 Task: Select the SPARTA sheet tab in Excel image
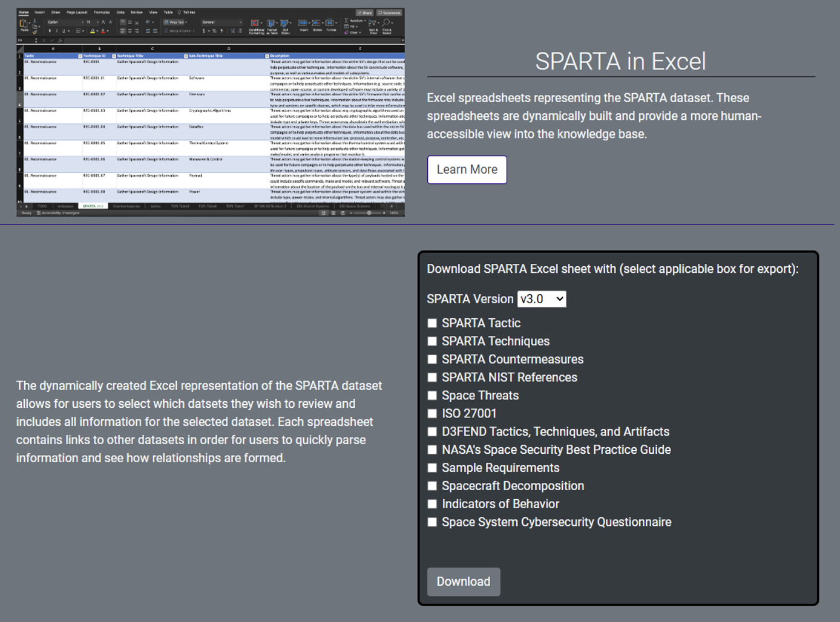click(x=93, y=206)
